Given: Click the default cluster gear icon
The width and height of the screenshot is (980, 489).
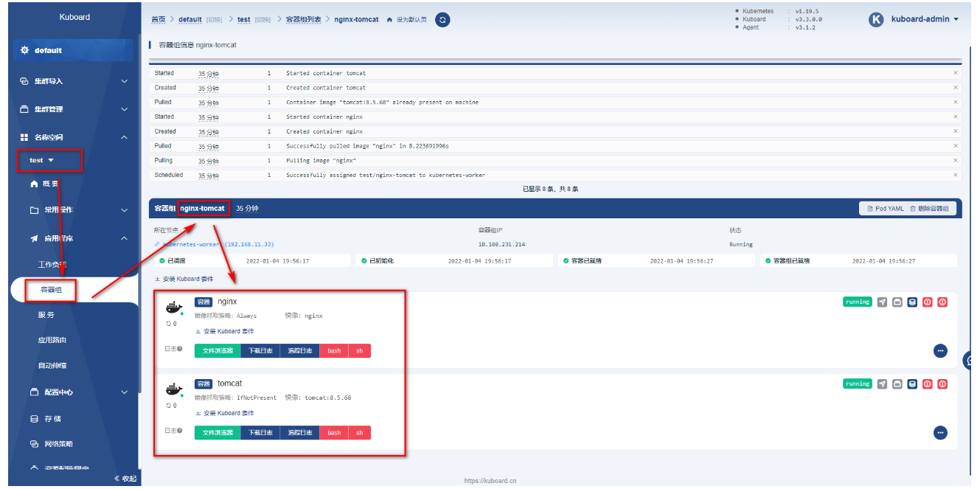Looking at the screenshot, I should [25, 50].
